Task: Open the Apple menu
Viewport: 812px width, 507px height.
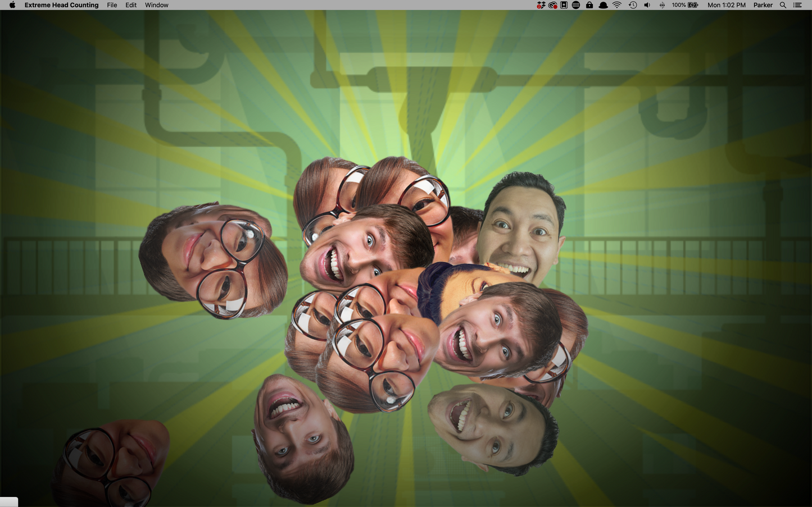Action: (x=12, y=5)
